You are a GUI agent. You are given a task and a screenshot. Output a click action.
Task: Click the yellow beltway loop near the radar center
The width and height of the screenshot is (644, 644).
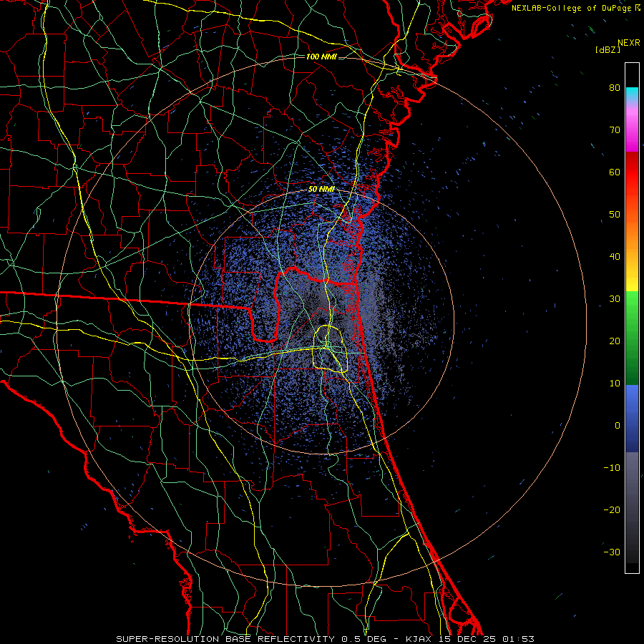331,348
